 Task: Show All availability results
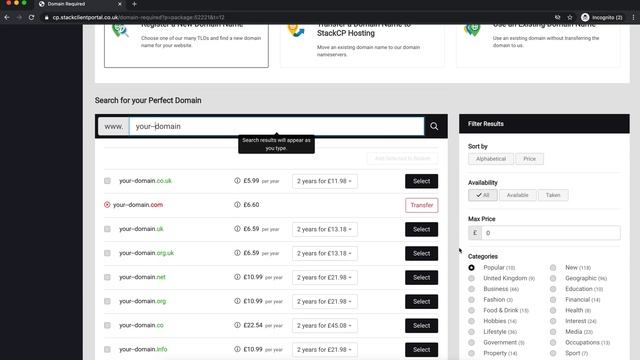click(482, 195)
